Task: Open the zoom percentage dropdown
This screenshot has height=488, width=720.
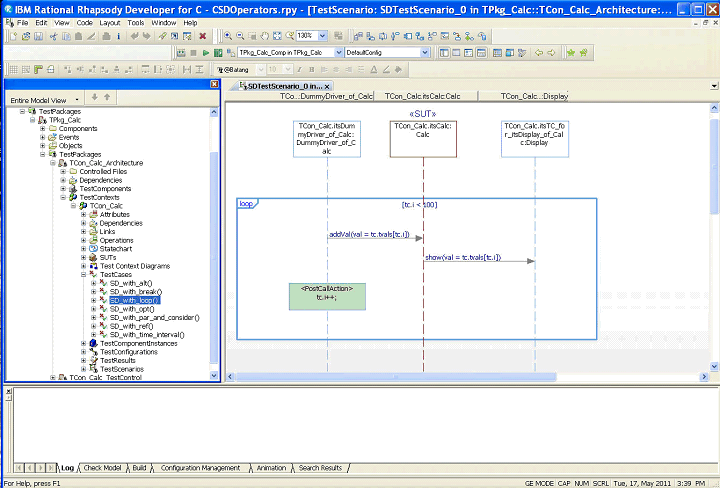Action: [x=323, y=36]
